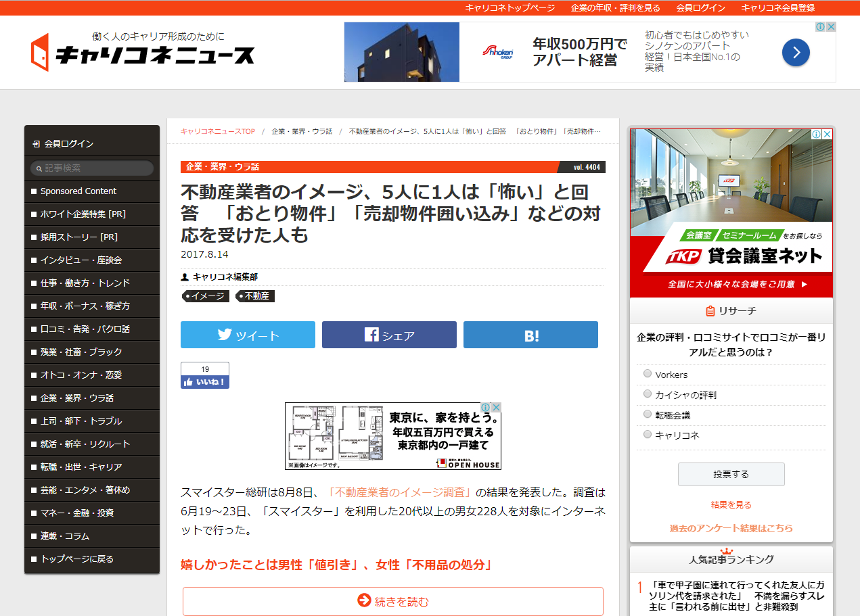Viewport: 860px width, 616px height.
Task: Share the article via the ツイート button
Action: coord(248,335)
